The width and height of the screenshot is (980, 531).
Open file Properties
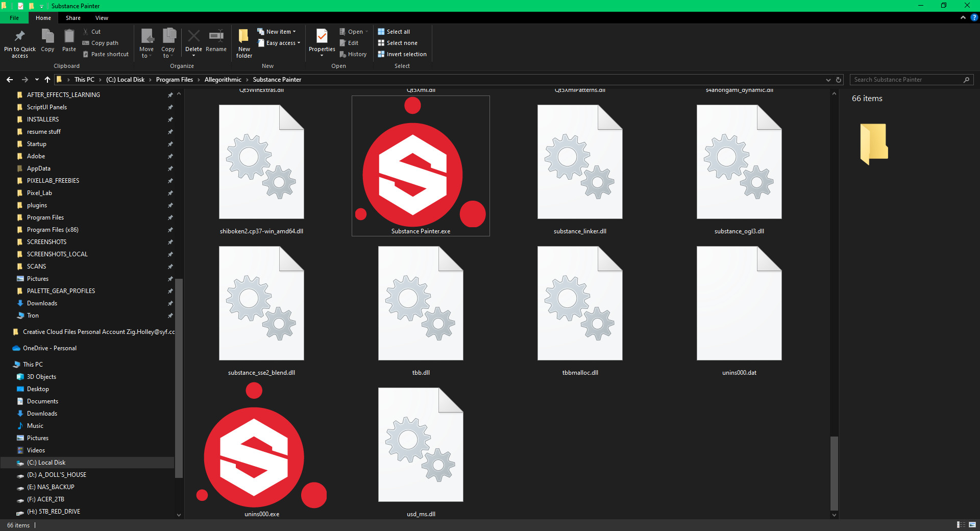(x=322, y=43)
